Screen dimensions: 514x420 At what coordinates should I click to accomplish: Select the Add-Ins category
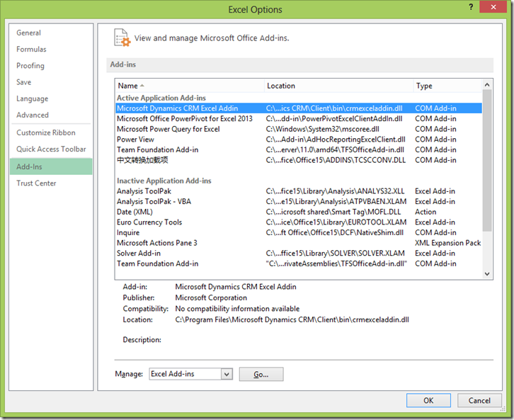51,166
